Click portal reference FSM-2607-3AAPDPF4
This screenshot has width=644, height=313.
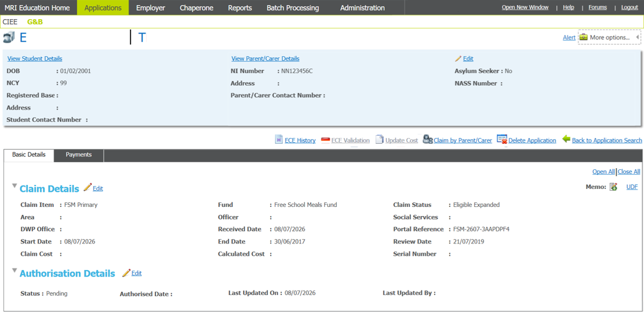pos(481,229)
